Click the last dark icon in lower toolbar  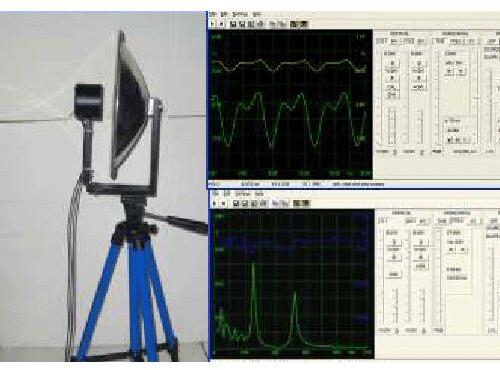coord(306,203)
